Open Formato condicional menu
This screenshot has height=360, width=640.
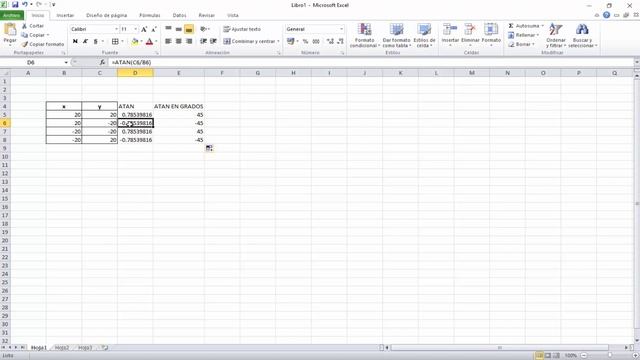coord(364,36)
